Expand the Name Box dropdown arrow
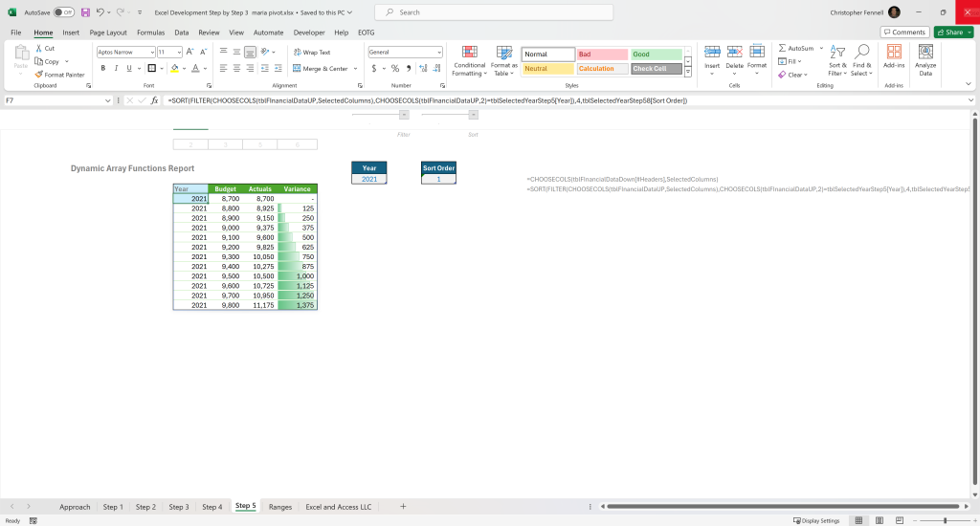This screenshot has height=526, width=980. (x=107, y=100)
